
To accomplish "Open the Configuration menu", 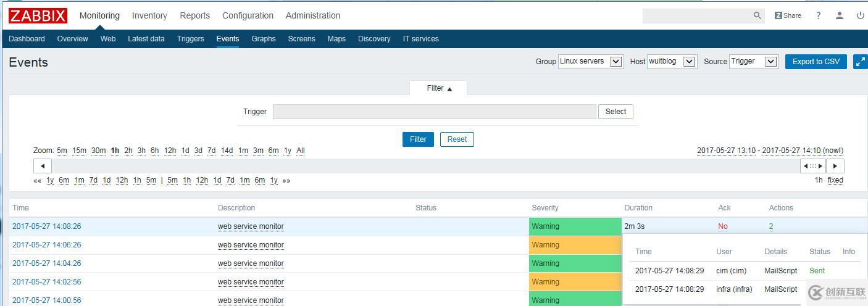I will click(248, 15).
